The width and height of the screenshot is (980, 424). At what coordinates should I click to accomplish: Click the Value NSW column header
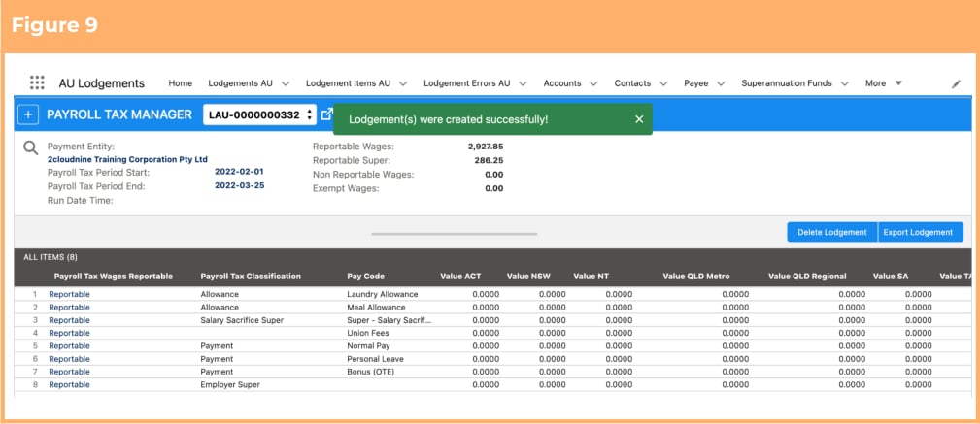(x=527, y=276)
